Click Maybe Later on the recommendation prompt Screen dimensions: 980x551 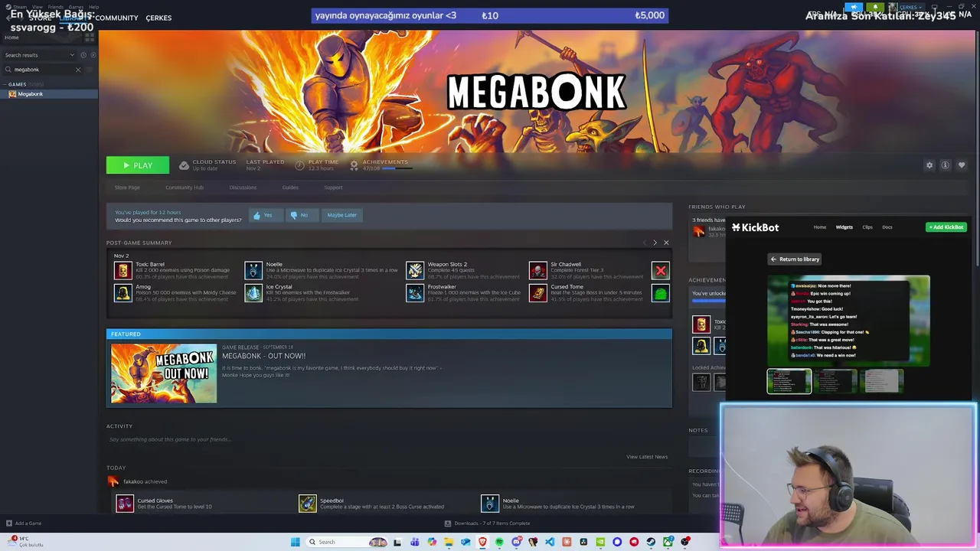point(341,215)
